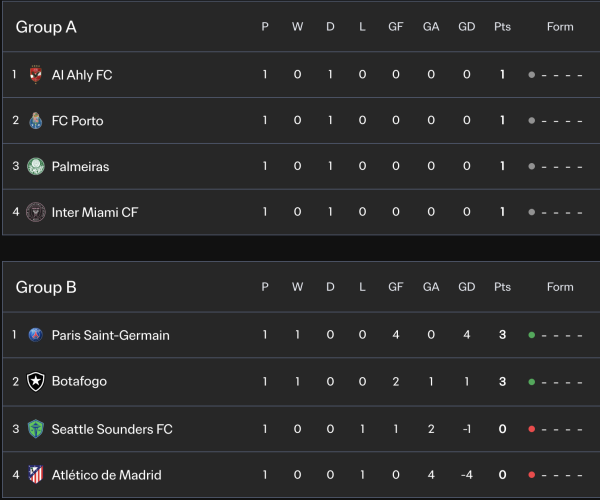Click Atlético de Madrid's red form dot
600x500 pixels.
pyautogui.click(x=532, y=475)
